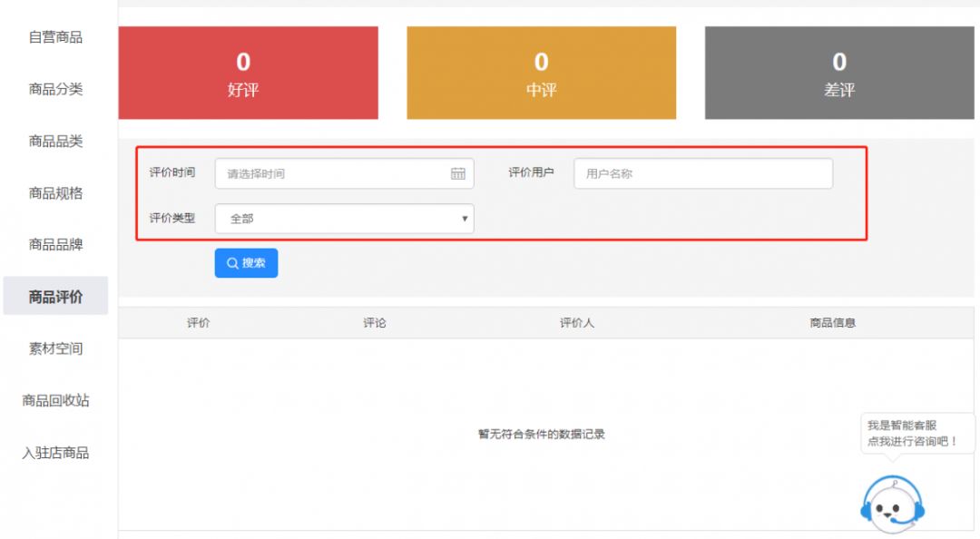Image resolution: width=980 pixels, height=539 pixels.
Task: Open 商品品牌 from the sidebar
Action: click(x=54, y=244)
